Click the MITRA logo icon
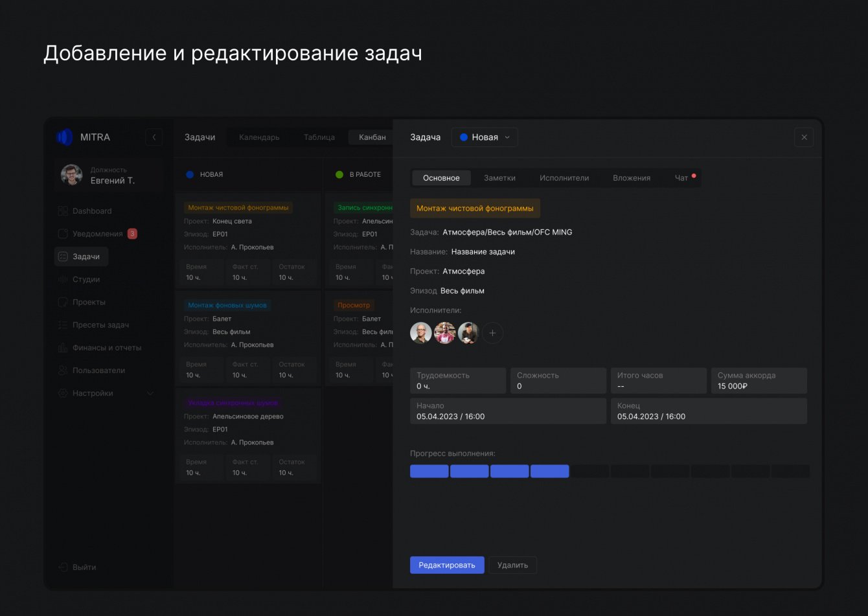Viewport: 868px width, 616px height. point(64,137)
